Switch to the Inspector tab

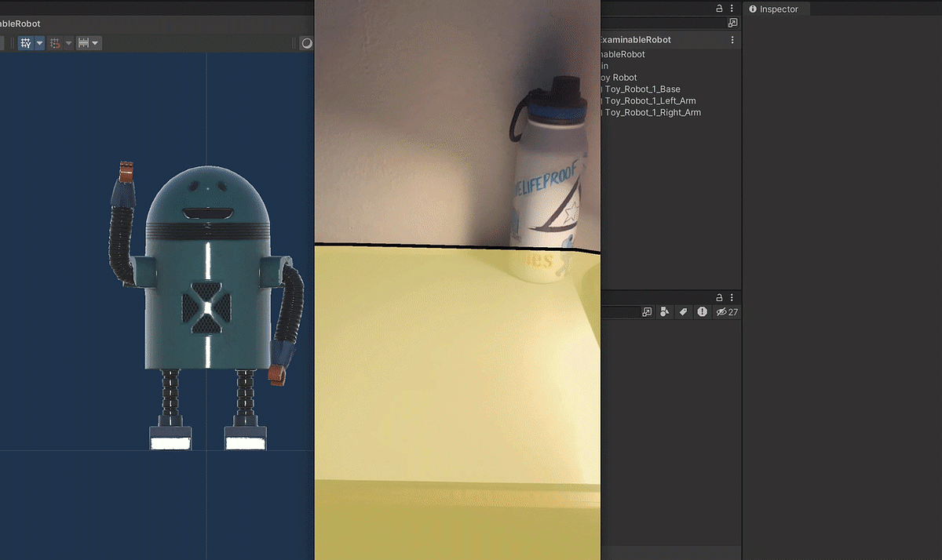tap(776, 9)
